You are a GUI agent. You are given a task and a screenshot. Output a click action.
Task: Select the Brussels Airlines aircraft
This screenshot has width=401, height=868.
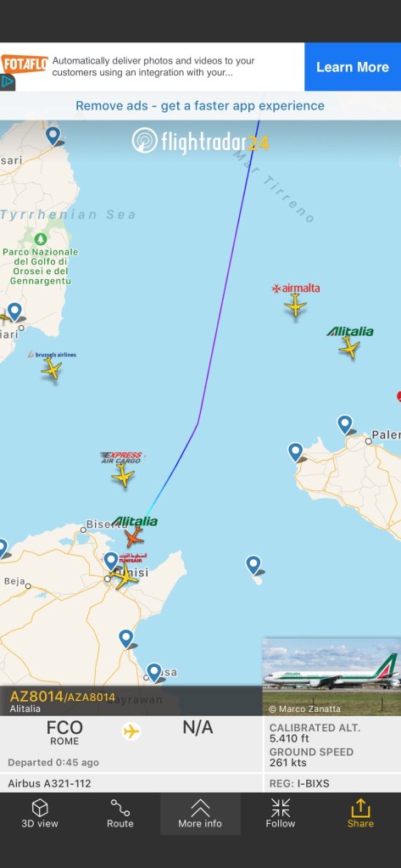tap(52, 369)
